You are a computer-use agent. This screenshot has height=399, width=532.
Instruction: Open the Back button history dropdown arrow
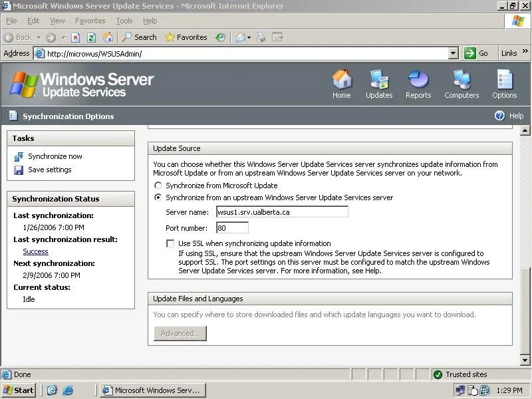click(39, 37)
